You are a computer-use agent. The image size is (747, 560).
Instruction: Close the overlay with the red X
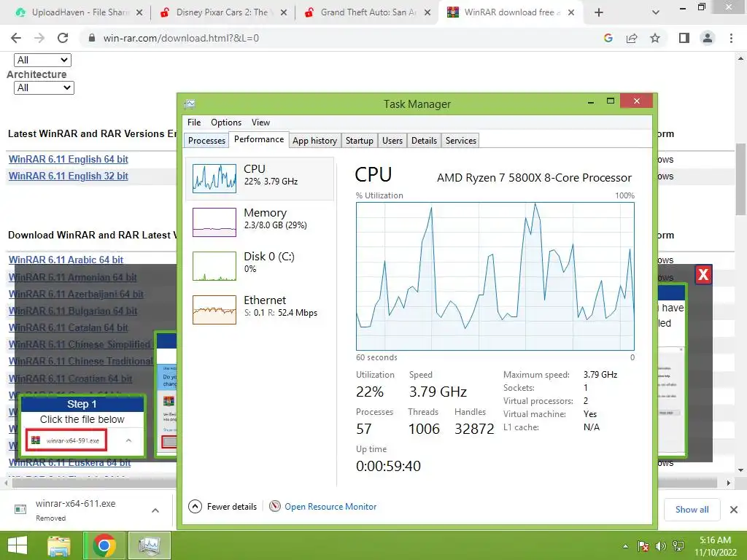703,275
